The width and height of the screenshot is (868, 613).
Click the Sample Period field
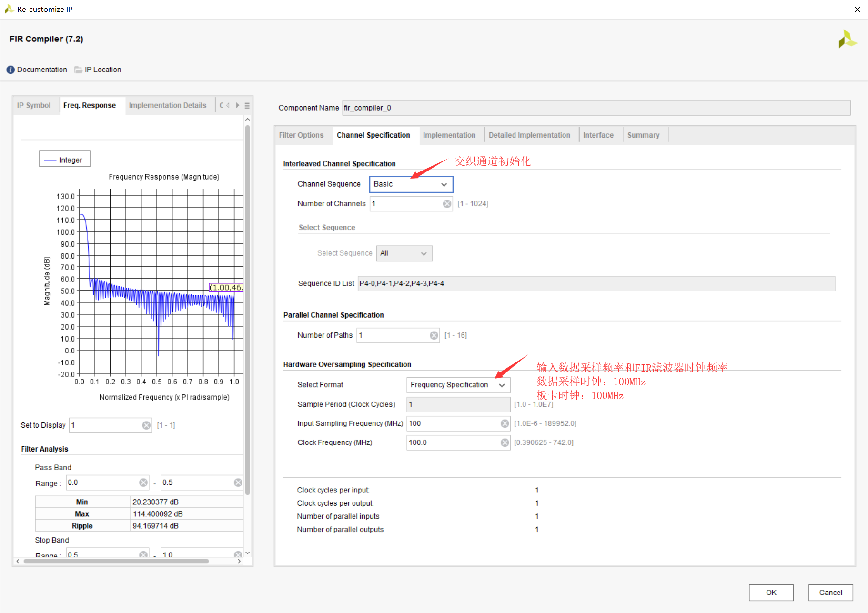point(458,404)
